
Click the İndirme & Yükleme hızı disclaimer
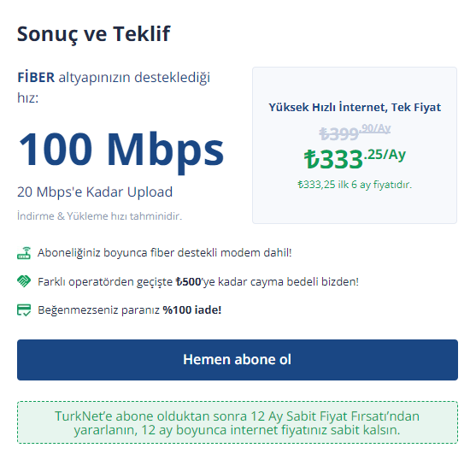tap(100, 216)
